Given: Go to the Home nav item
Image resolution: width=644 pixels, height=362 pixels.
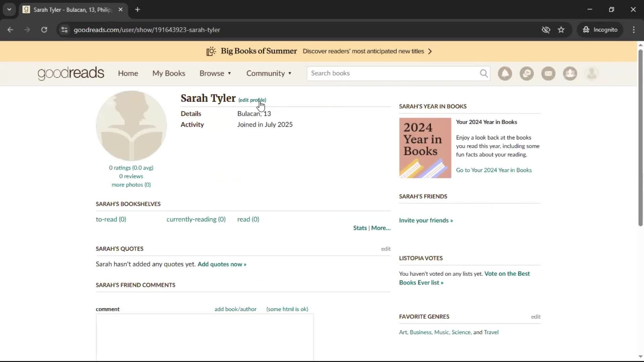Looking at the screenshot, I should 128,73.
